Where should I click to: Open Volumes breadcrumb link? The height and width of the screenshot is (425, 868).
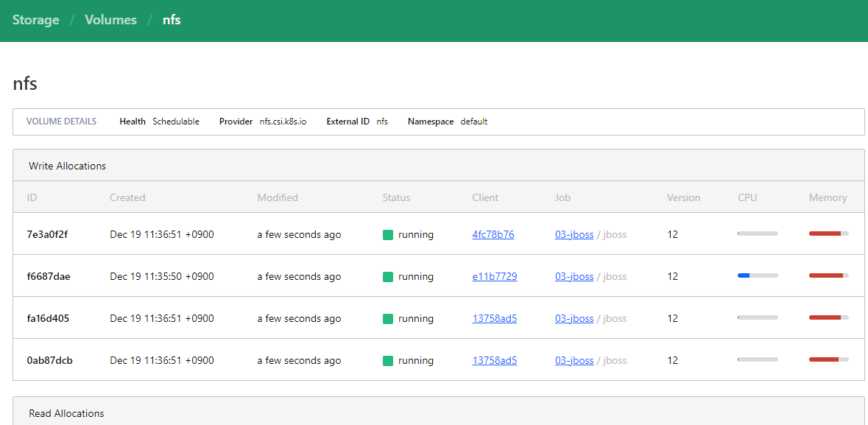click(x=110, y=20)
